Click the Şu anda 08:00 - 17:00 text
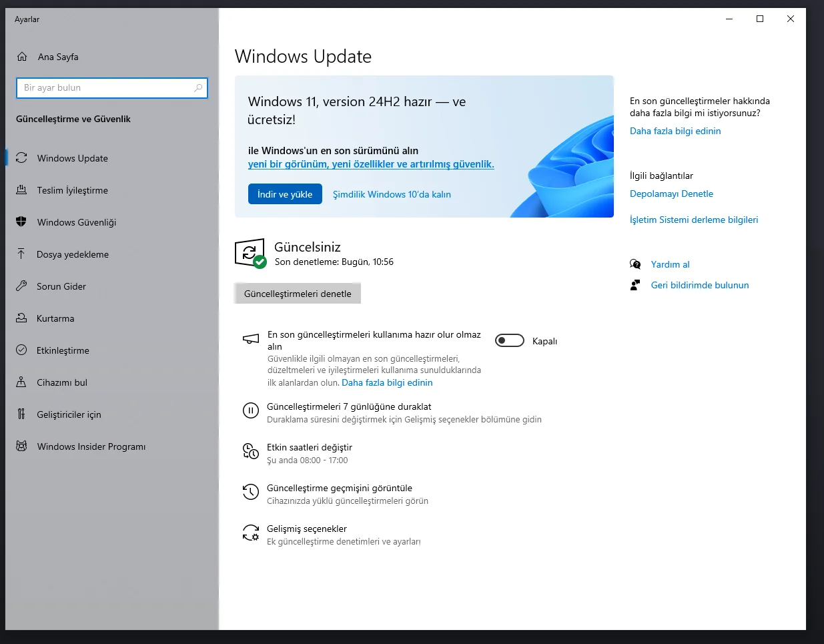Screen dimensions: 824x644 (x=307, y=460)
